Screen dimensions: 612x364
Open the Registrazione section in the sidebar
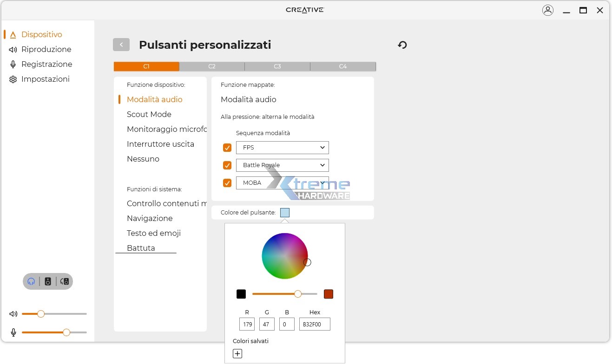tap(46, 64)
